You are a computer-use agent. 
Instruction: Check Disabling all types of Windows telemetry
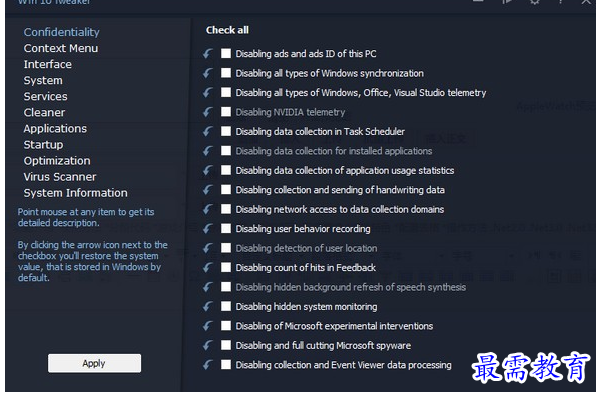[226, 92]
